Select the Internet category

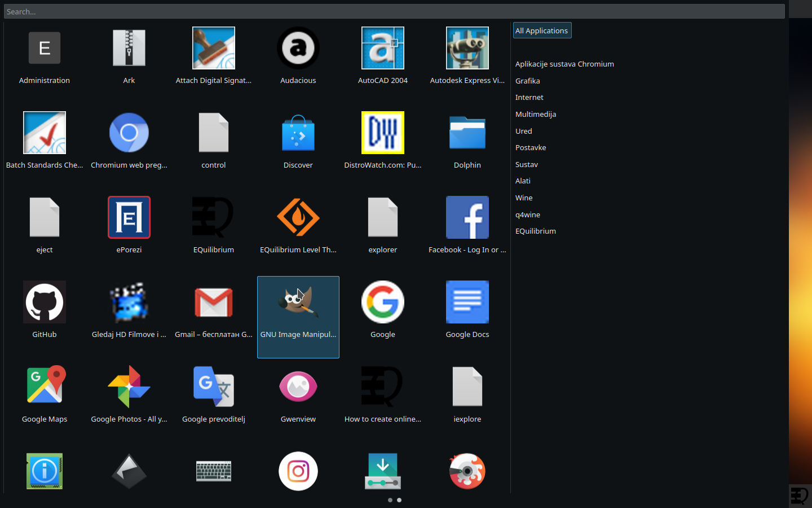click(x=529, y=97)
